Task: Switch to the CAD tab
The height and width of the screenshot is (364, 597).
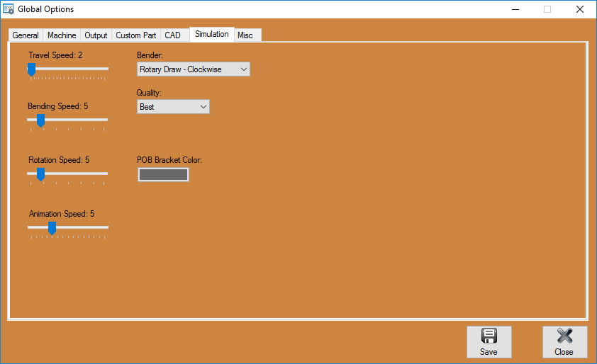Action: (172, 35)
